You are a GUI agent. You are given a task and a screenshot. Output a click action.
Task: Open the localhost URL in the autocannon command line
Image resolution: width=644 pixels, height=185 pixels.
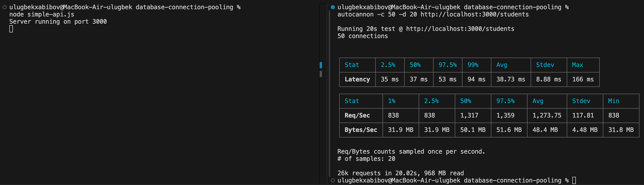474,14
